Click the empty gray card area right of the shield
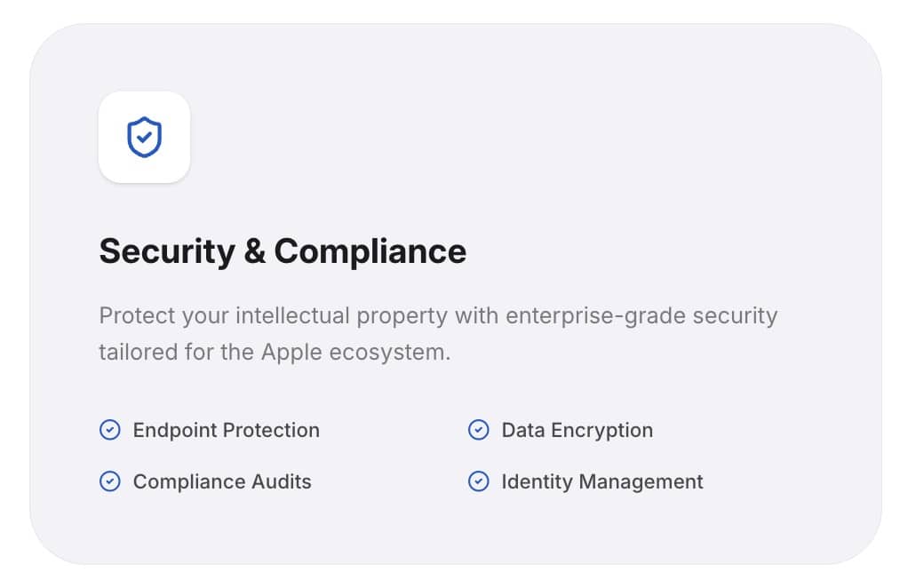 tap(533, 138)
